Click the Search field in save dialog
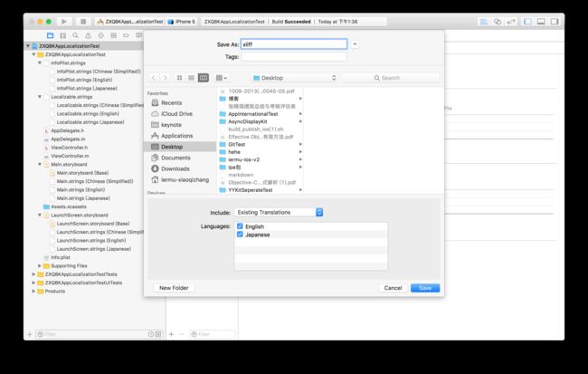Viewport: 588px width, 374px height. click(x=390, y=78)
